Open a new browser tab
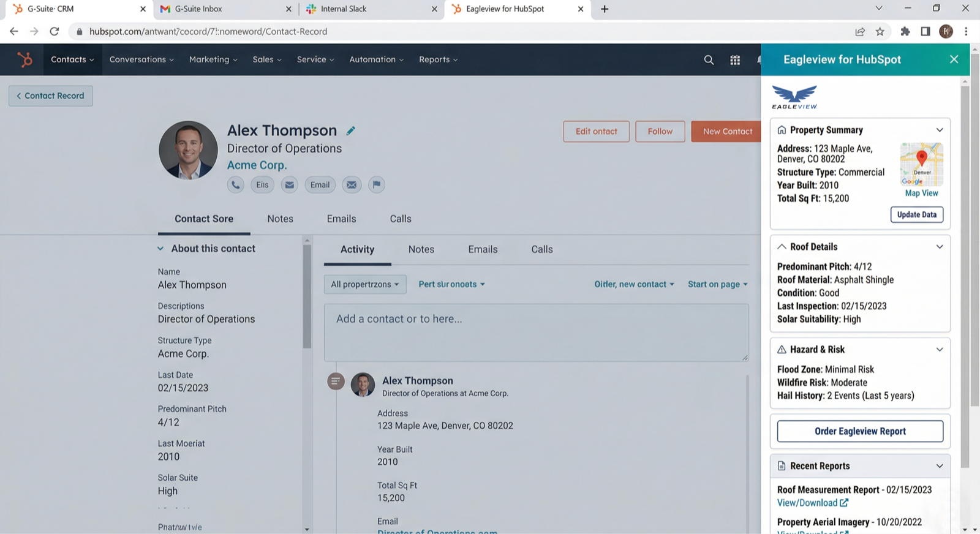 click(x=605, y=9)
